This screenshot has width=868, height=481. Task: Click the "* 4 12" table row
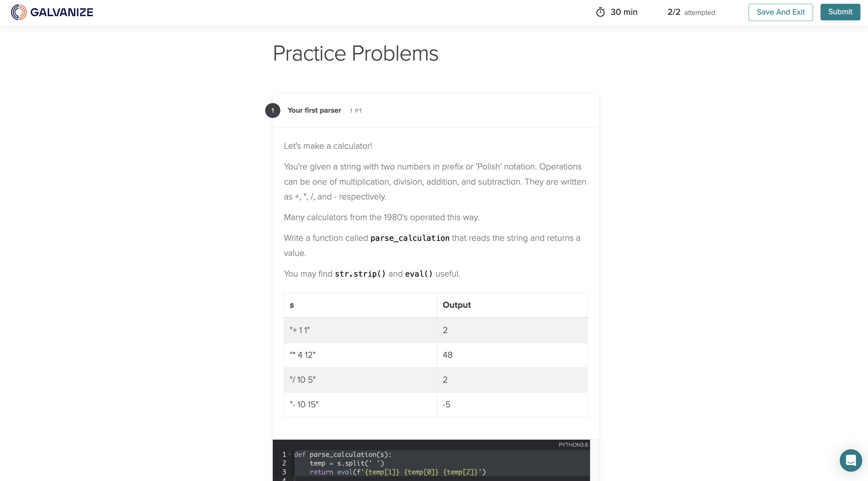[435, 355]
